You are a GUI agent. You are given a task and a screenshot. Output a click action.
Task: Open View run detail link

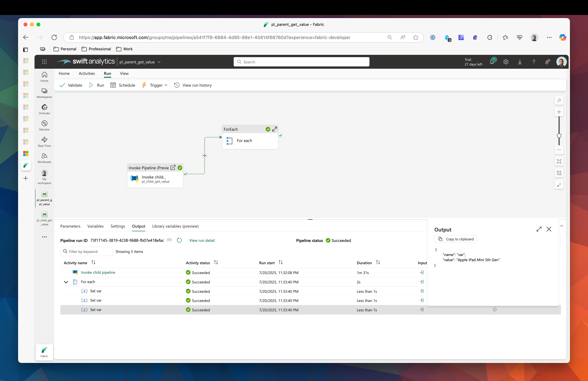click(x=202, y=241)
